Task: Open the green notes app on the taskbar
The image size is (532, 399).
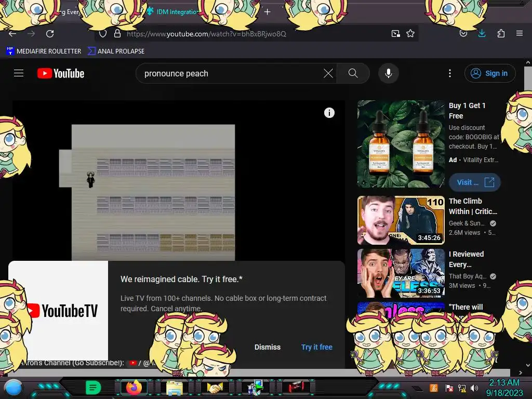Action: point(94,388)
